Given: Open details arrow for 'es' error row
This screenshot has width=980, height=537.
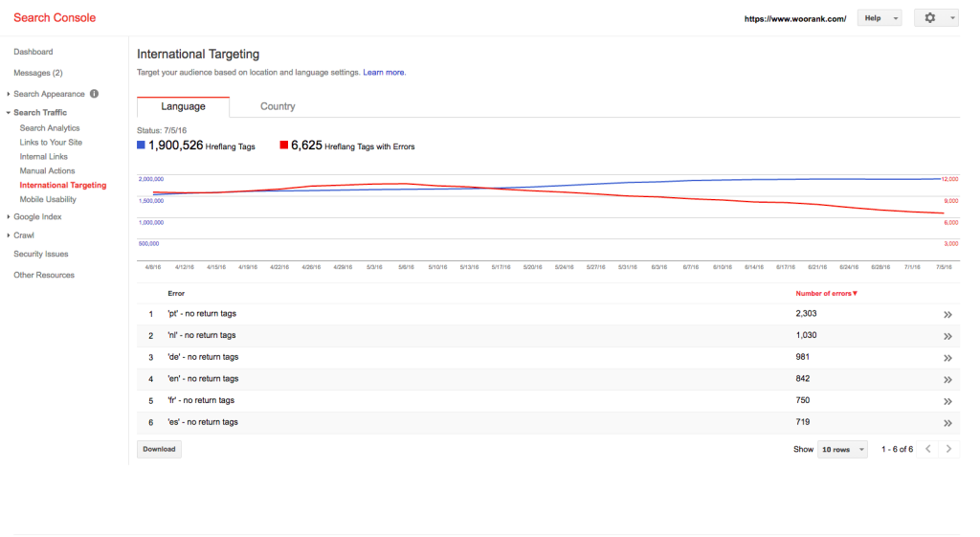Looking at the screenshot, I should coord(947,423).
